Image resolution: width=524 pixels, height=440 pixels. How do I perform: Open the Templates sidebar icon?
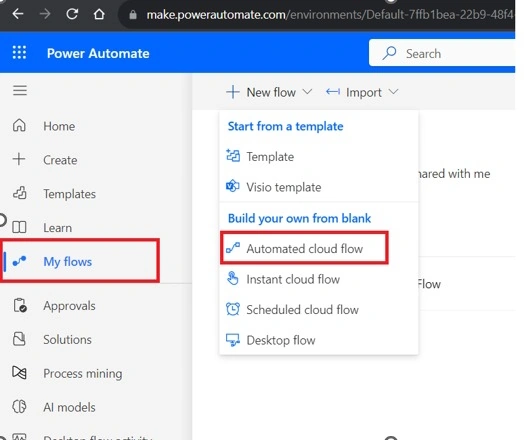pos(19,193)
